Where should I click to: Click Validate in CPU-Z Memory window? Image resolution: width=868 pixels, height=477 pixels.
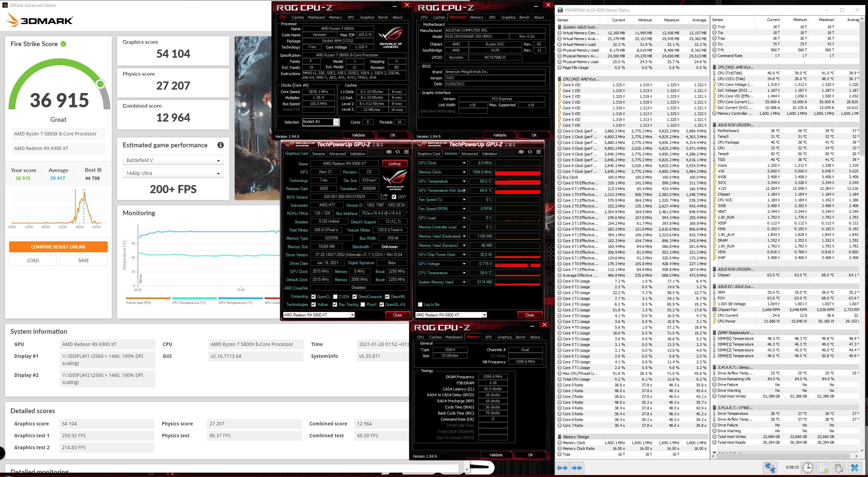click(496, 455)
